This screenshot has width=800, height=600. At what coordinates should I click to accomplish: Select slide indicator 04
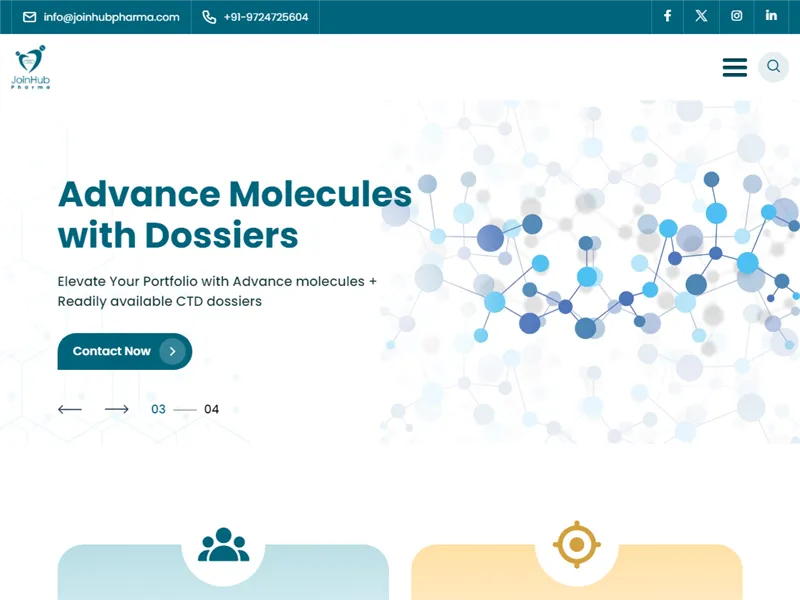click(x=211, y=409)
